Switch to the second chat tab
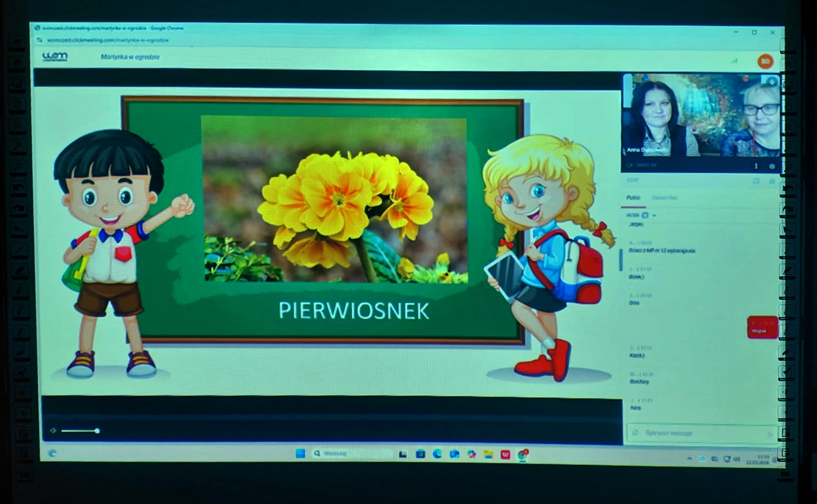817x504 pixels. 664,198
